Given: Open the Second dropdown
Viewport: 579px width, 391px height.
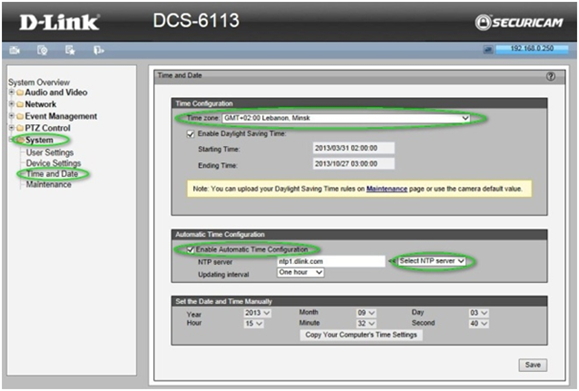Looking at the screenshot, I should coord(479,324).
